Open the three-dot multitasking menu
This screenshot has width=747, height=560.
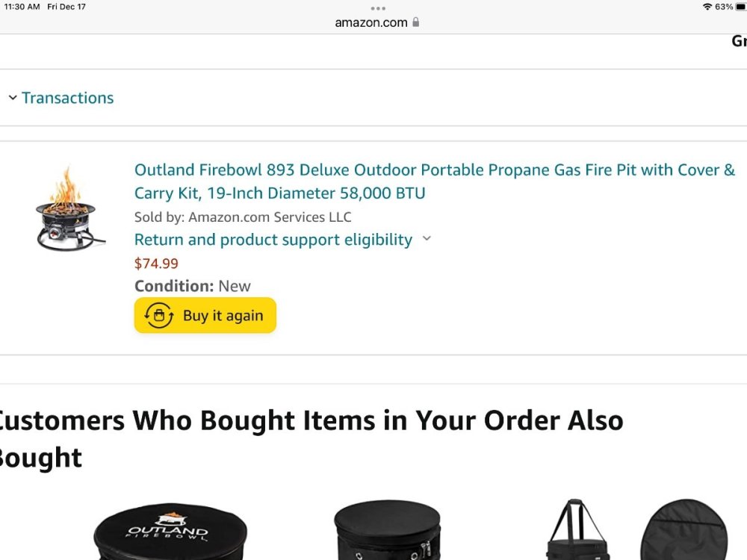point(378,8)
